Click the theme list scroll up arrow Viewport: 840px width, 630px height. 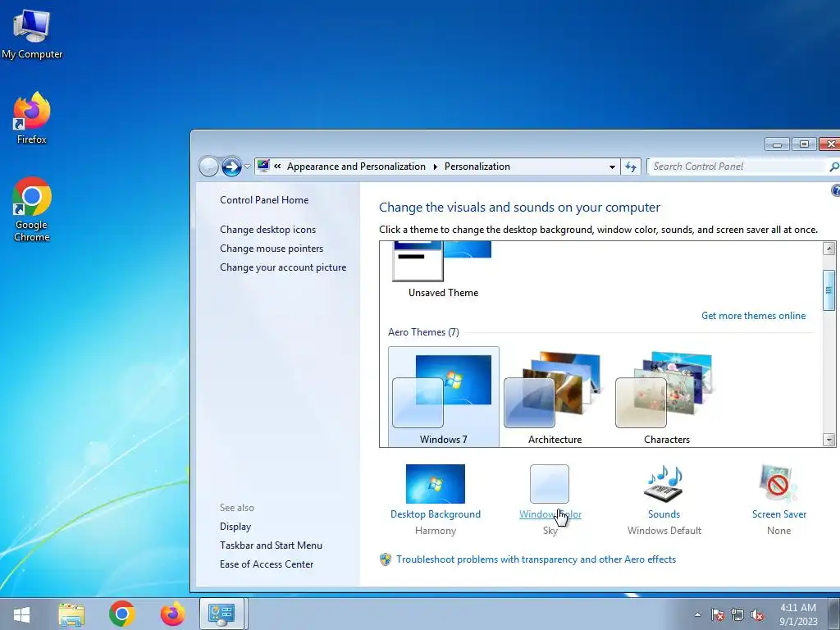tap(829, 249)
